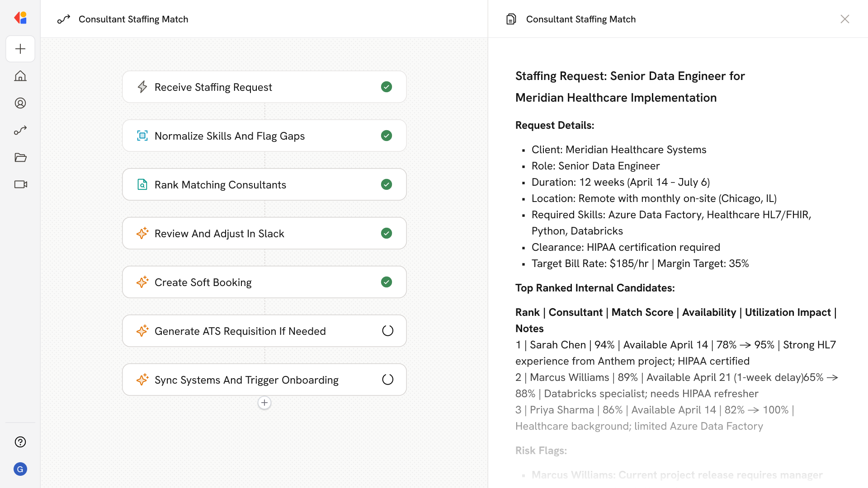Click pending status circle on Generate ATS Requisition
Image resolution: width=868 pixels, height=488 pixels.
(x=387, y=331)
